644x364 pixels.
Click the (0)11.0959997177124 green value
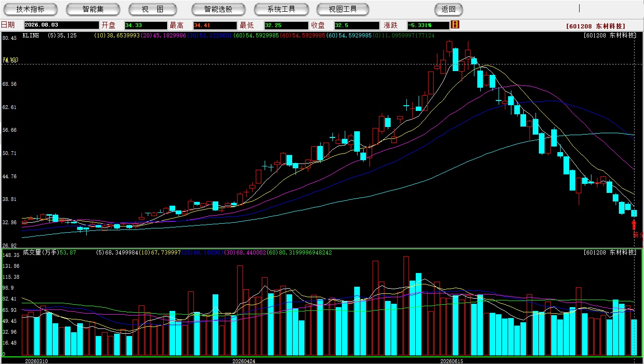click(x=403, y=36)
